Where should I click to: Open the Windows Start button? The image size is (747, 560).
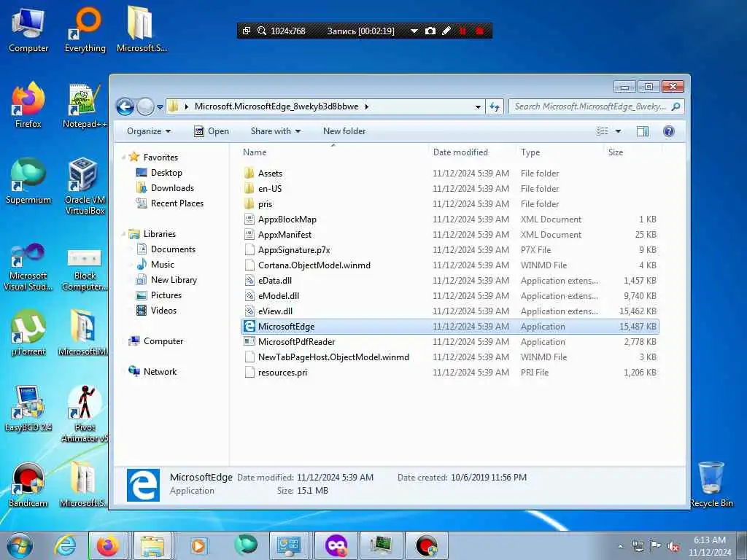(x=20, y=545)
